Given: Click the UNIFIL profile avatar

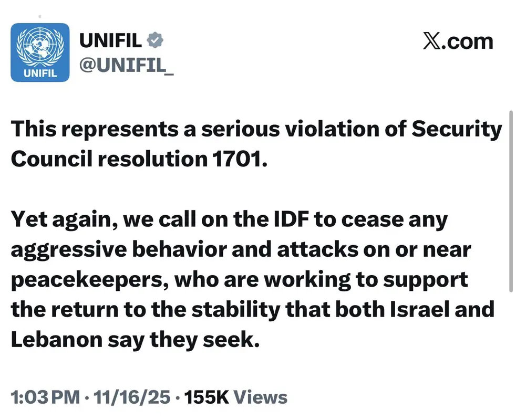Looking at the screenshot, I should click(40, 52).
